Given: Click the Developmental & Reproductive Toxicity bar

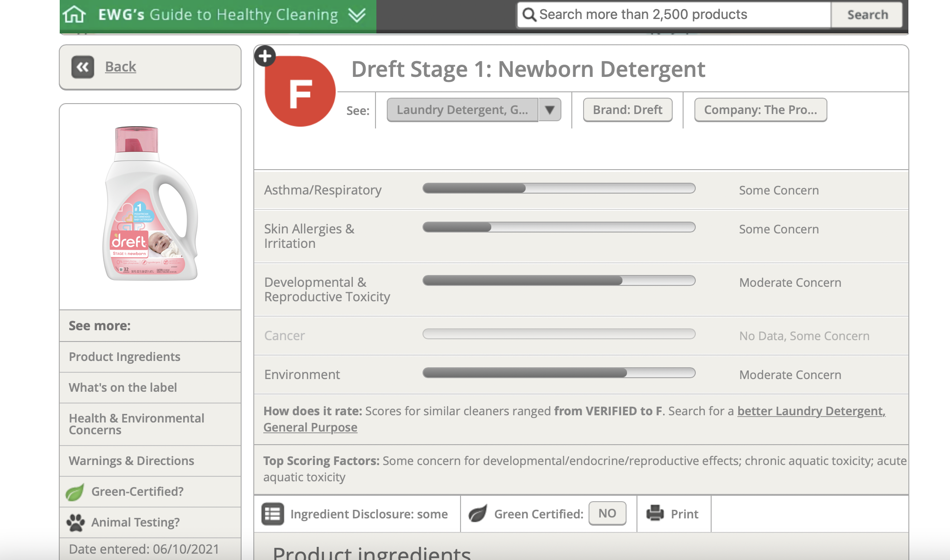Looking at the screenshot, I should click(x=559, y=280).
